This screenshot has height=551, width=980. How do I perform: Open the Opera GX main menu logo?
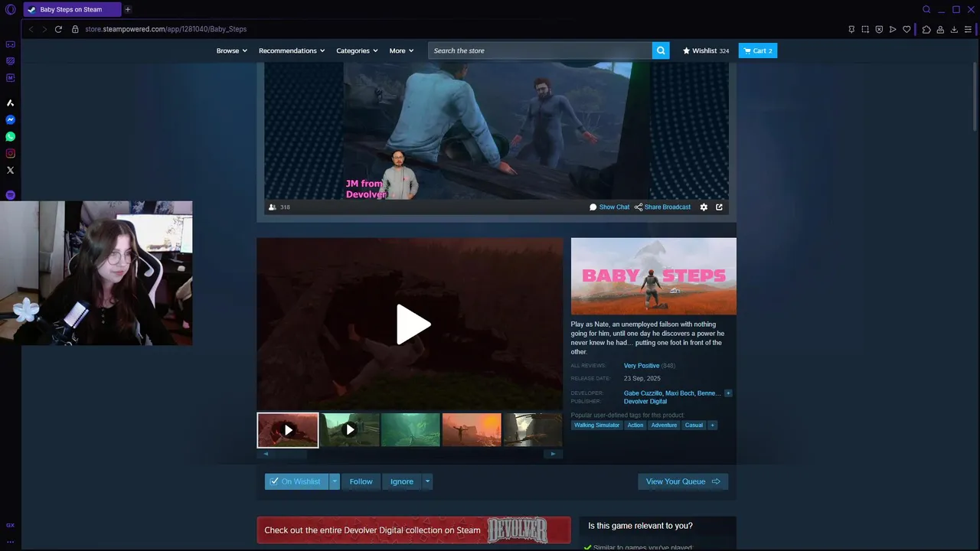pyautogui.click(x=10, y=9)
